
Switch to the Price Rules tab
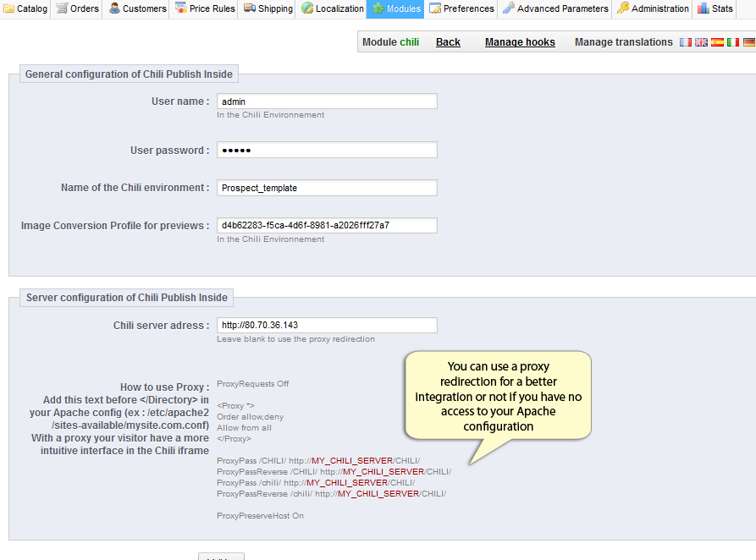[205, 8]
